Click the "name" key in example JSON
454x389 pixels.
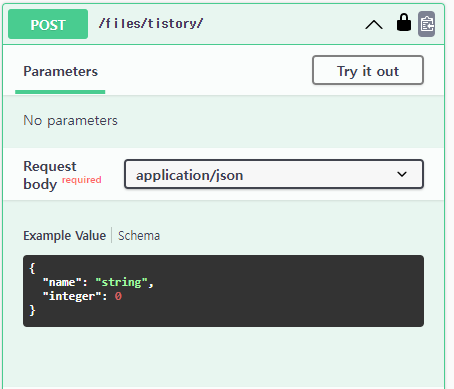click(62, 282)
